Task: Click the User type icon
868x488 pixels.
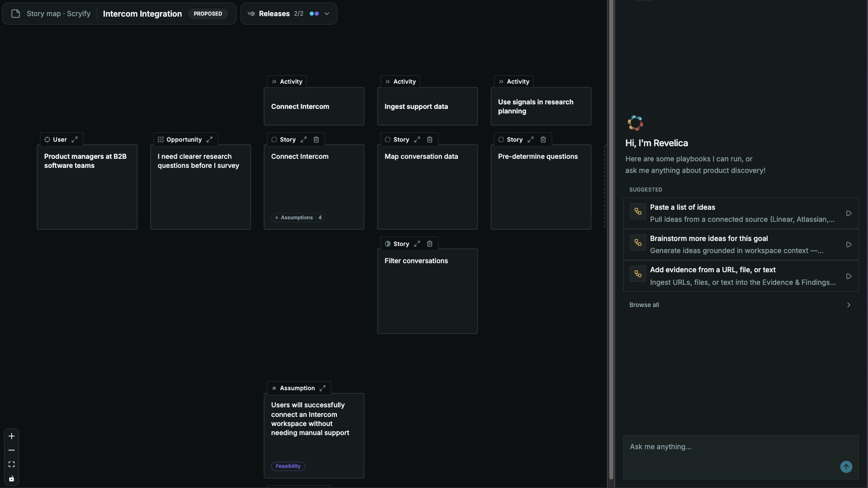Action: tap(47, 140)
